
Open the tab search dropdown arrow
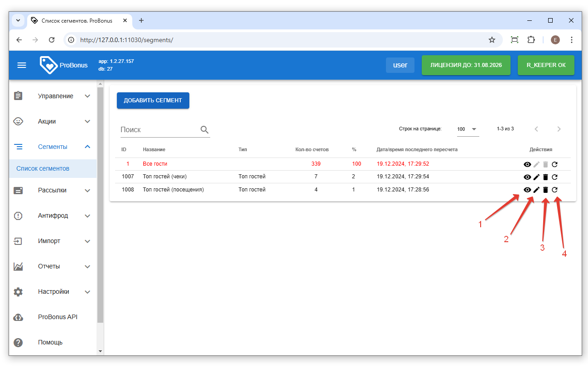(x=18, y=20)
